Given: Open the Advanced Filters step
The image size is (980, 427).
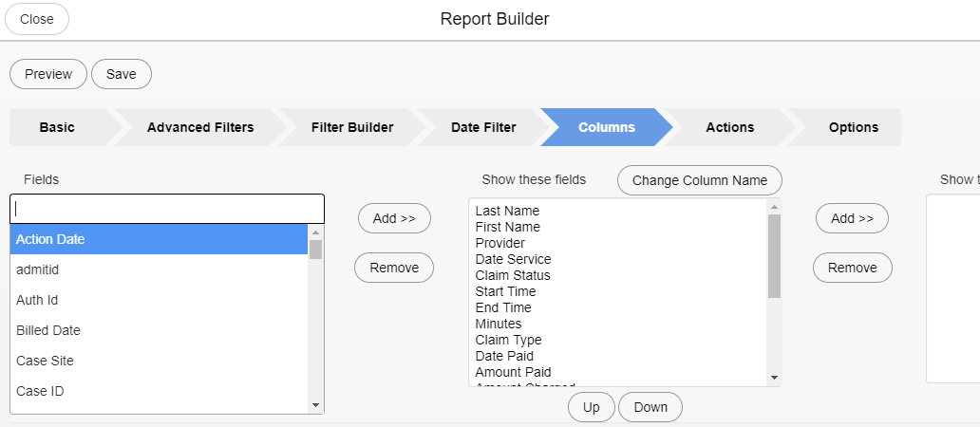Looking at the screenshot, I should click(199, 127).
